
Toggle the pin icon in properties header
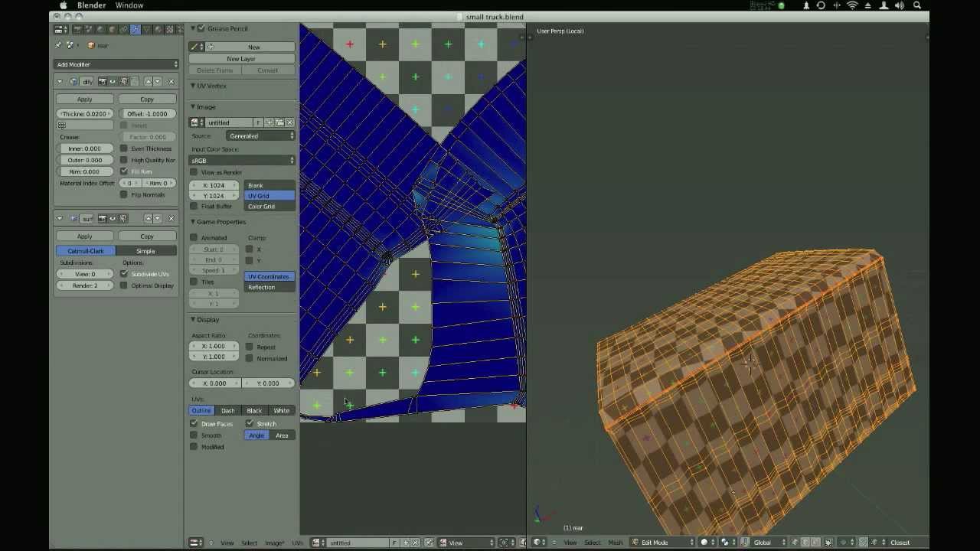point(58,45)
